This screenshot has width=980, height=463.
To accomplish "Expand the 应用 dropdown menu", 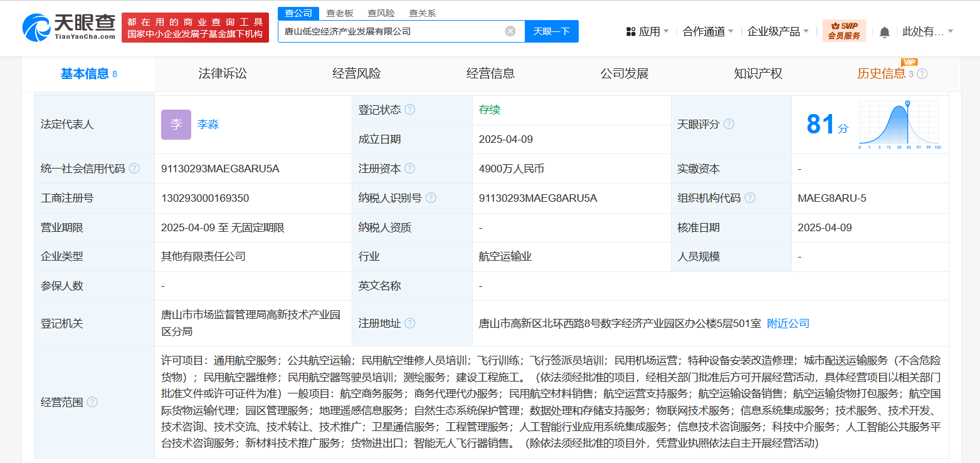I will pos(647,31).
